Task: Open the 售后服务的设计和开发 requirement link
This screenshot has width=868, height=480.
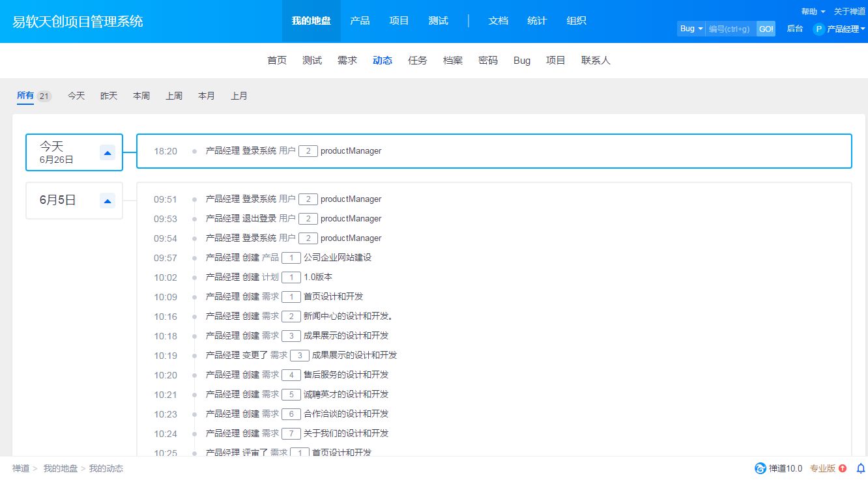Action: coord(346,375)
